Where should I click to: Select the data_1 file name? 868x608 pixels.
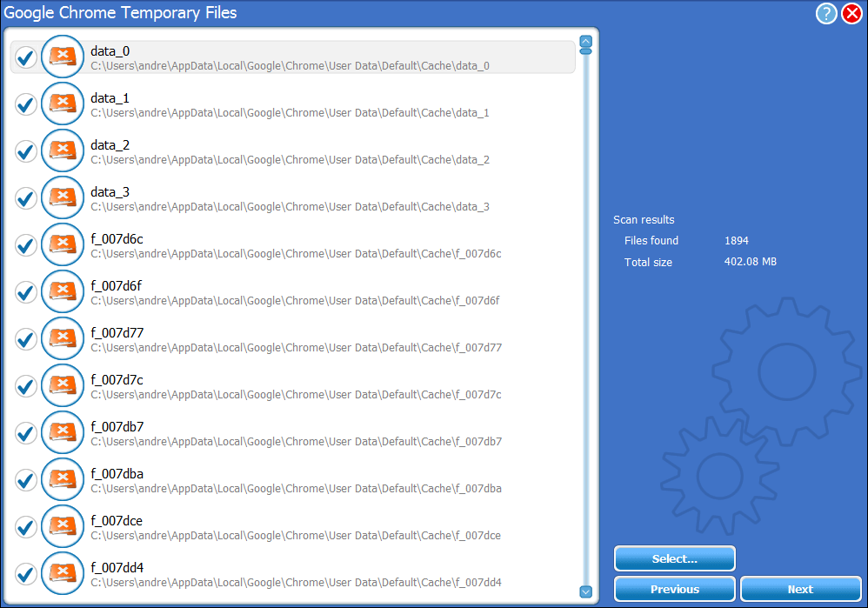point(110,98)
